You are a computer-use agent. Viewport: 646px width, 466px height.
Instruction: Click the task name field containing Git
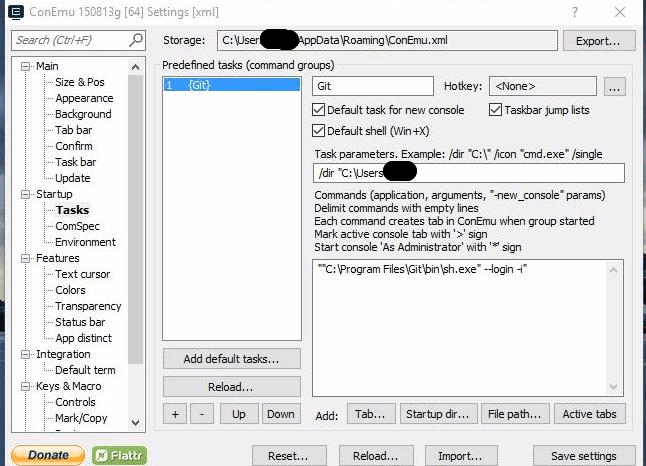(x=372, y=87)
